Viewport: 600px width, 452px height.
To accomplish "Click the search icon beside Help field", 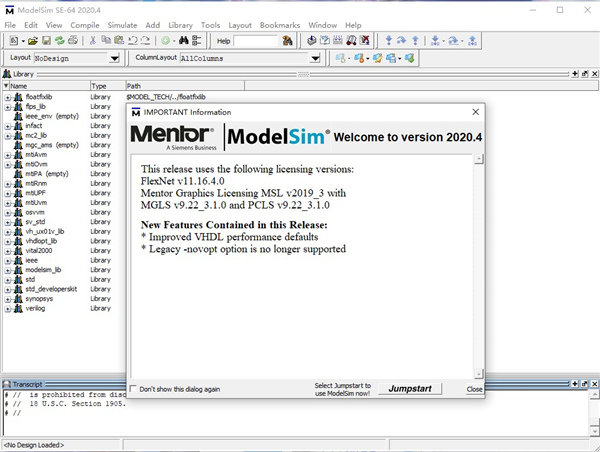I will (x=288, y=41).
